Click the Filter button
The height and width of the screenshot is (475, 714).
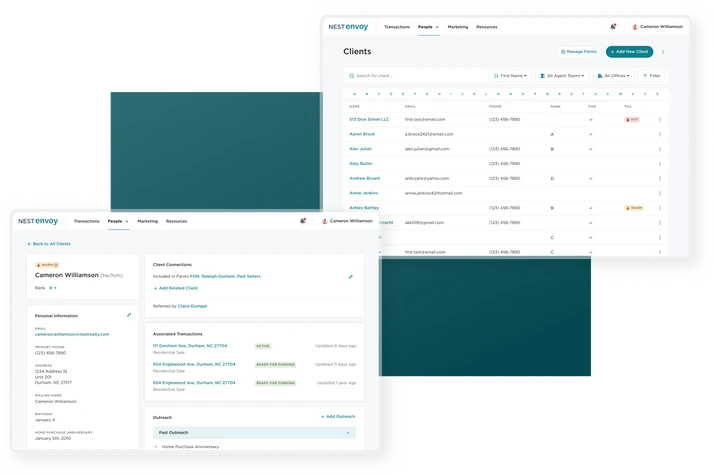(652, 76)
